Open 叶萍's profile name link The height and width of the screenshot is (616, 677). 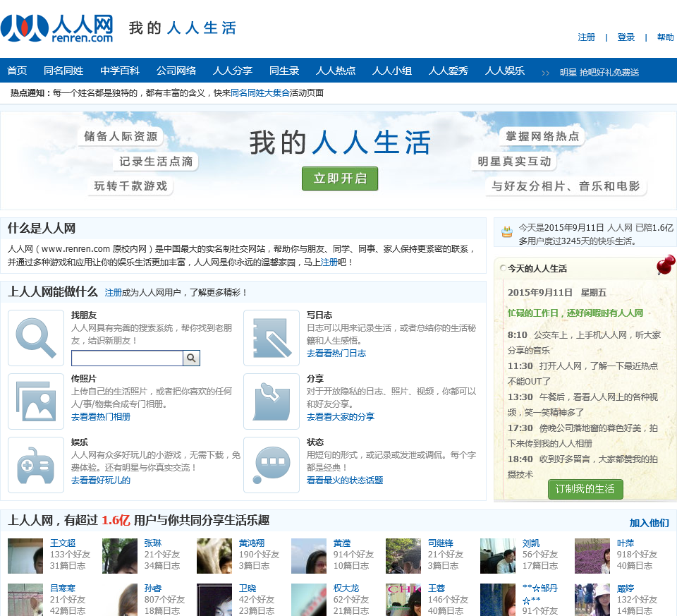626,543
